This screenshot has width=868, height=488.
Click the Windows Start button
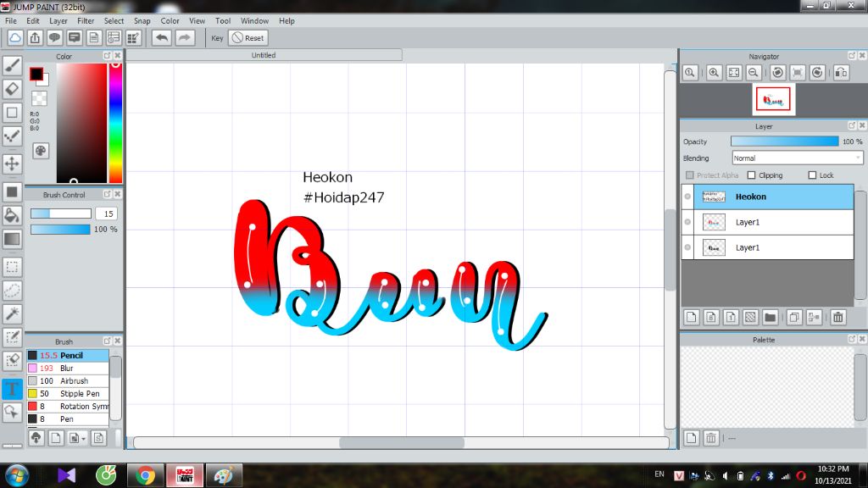click(17, 475)
